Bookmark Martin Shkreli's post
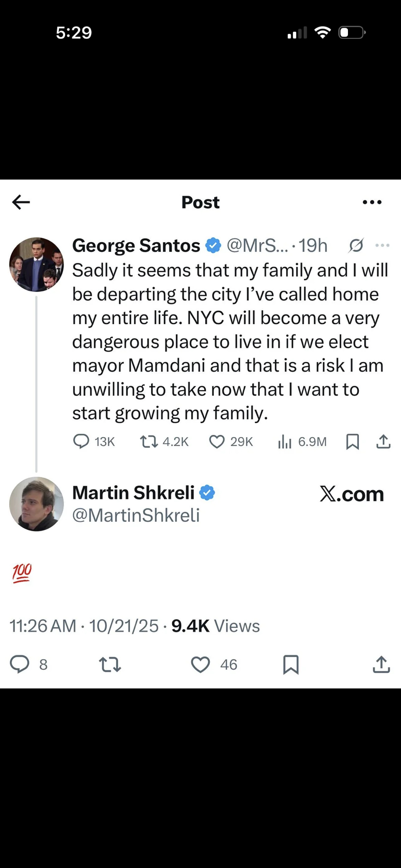 [x=291, y=664]
